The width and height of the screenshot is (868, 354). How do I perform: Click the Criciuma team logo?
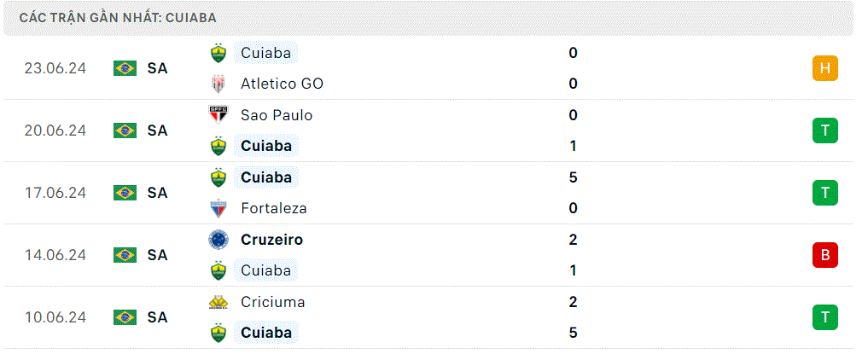click(x=218, y=302)
